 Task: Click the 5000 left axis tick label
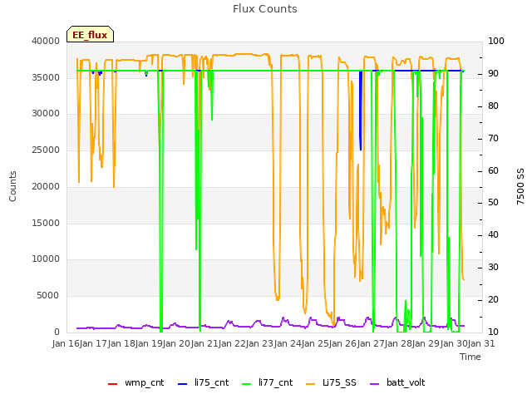point(48,296)
